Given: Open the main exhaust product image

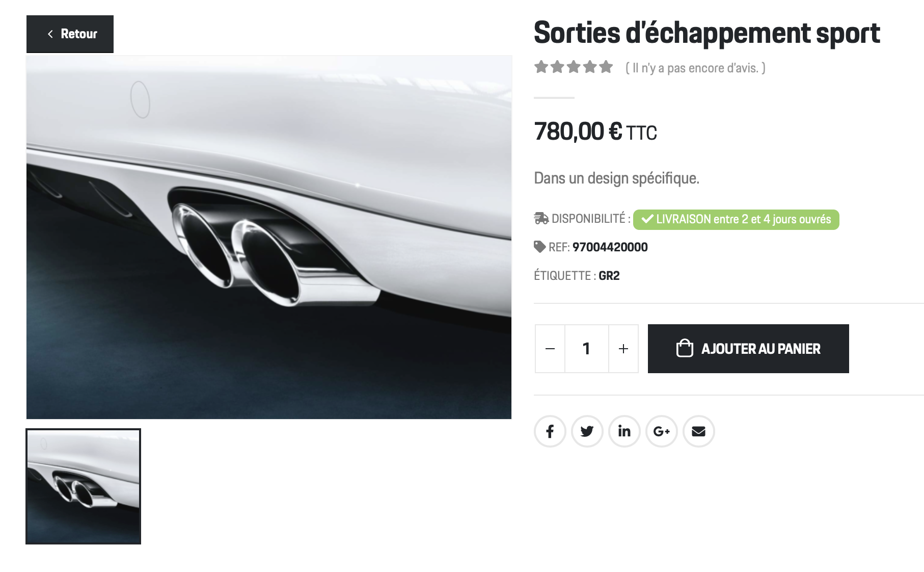Looking at the screenshot, I should [269, 237].
